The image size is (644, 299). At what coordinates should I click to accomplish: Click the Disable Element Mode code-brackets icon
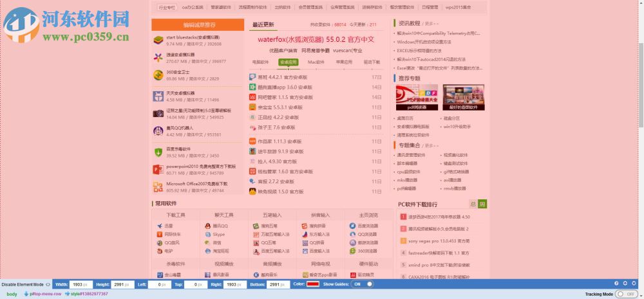click(48, 285)
